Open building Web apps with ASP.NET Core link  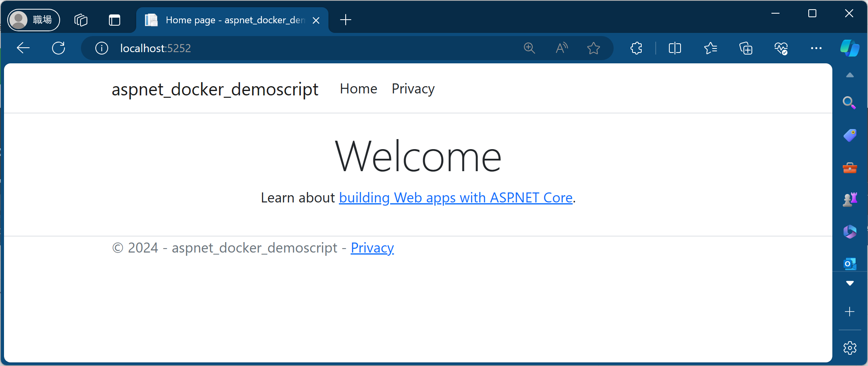[456, 198]
